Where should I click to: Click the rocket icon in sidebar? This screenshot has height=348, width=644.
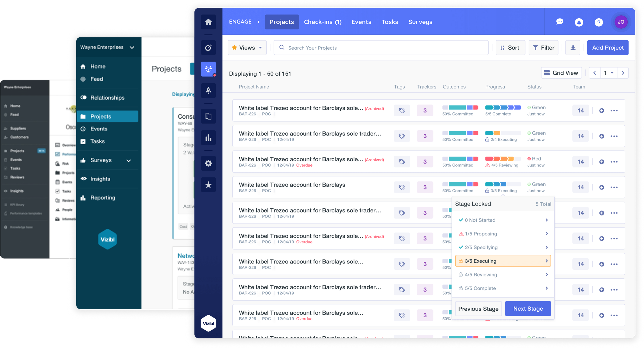click(208, 90)
